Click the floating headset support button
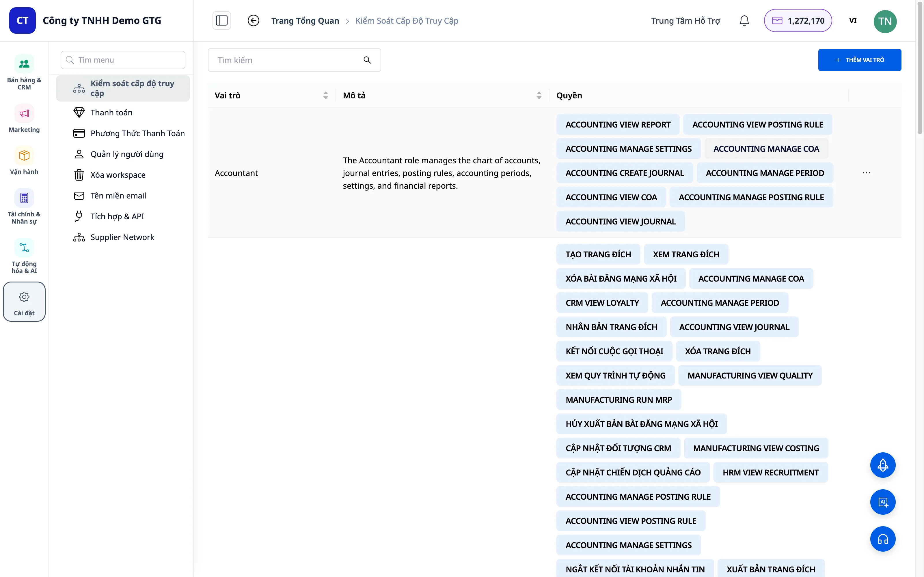The image size is (924, 577). 883,539
